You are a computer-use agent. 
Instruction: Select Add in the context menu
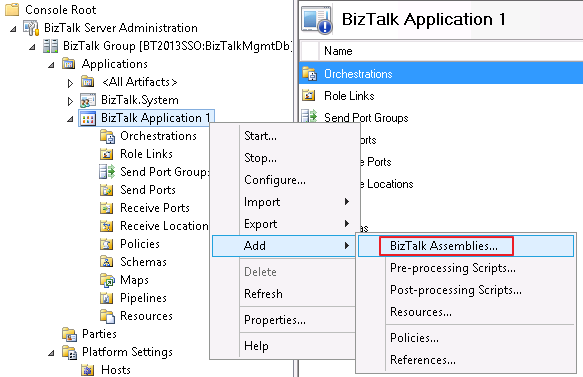(x=283, y=246)
